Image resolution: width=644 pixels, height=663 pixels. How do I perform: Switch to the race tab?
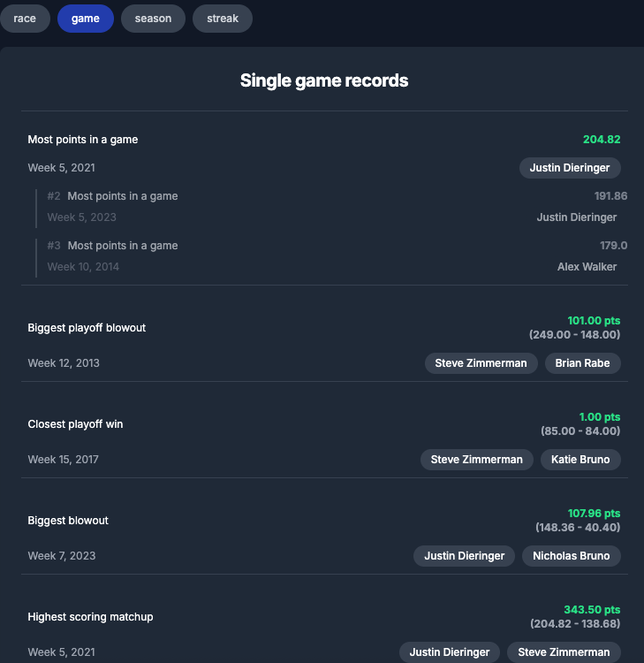tap(25, 19)
